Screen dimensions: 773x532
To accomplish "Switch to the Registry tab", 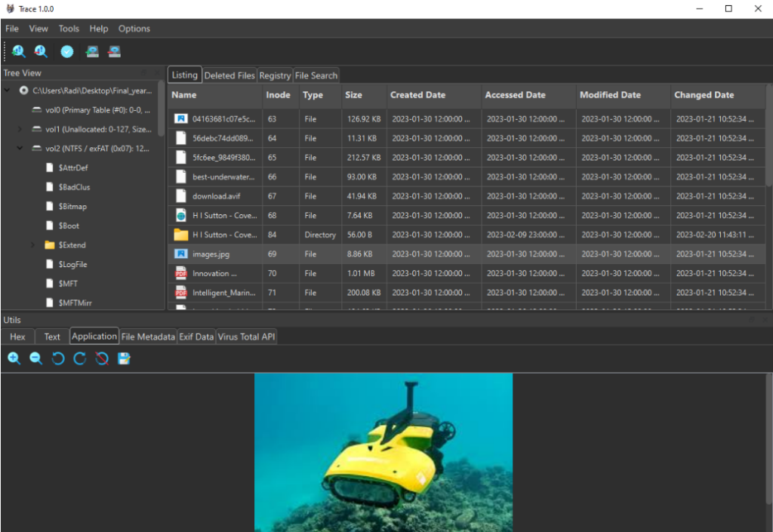I will pyautogui.click(x=275, y=75).
